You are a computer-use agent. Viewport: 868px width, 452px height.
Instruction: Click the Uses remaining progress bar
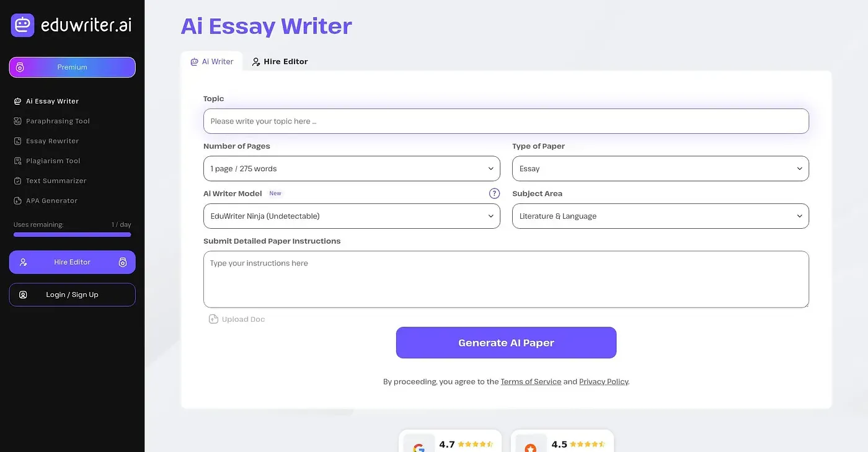pyautogui.click(x=72, y=234)
